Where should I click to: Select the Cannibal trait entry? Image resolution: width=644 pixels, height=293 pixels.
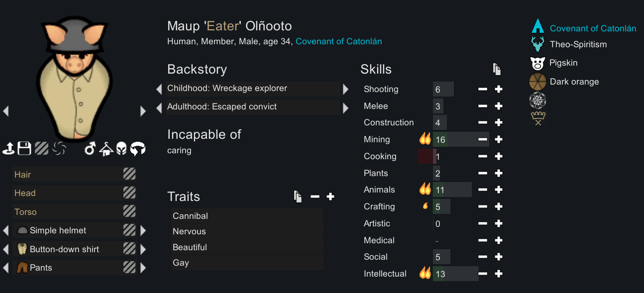pos(246,216)
